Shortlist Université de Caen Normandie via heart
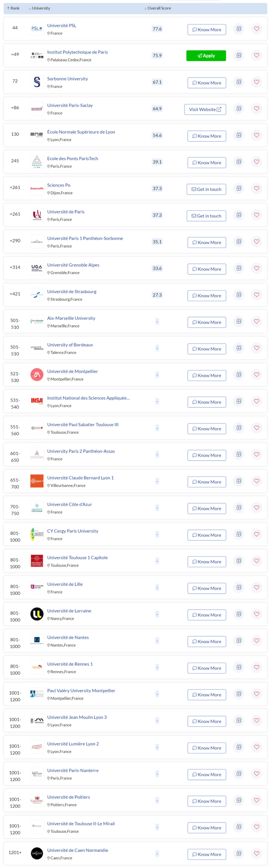 257,853
